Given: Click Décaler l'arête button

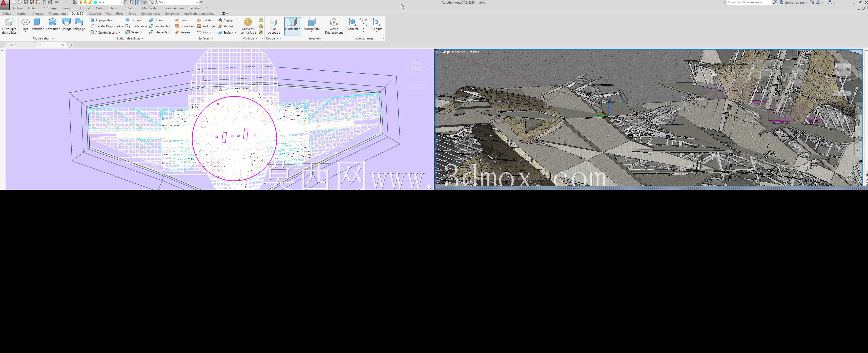Looking at the screenshot, I should [x=107, y=26].
